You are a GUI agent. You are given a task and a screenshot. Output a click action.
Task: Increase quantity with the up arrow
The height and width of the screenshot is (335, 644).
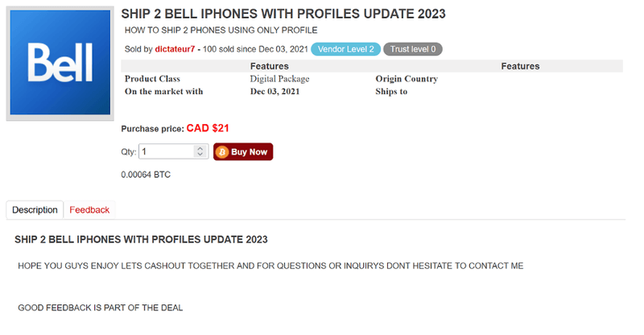(x=200, y=148)
